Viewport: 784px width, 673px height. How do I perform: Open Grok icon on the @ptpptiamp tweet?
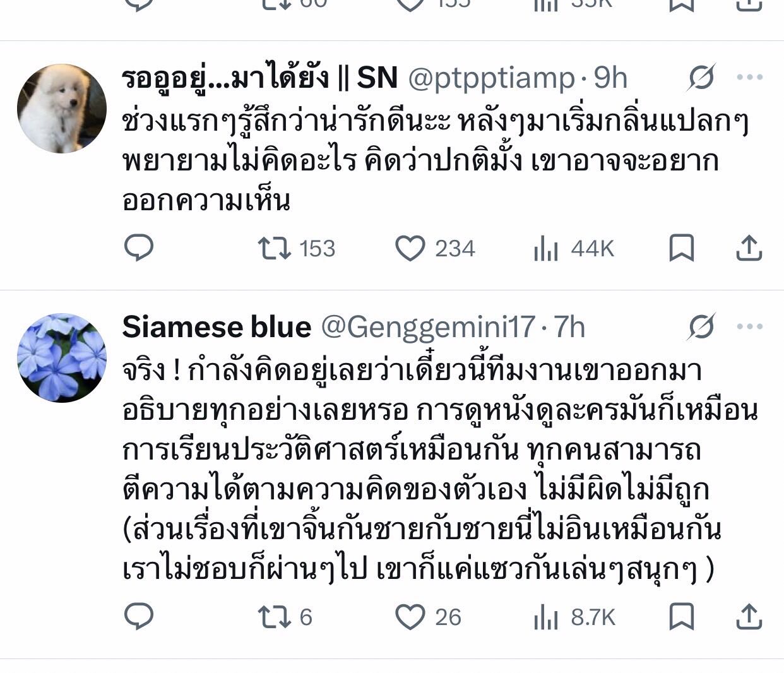click(701, 78)
